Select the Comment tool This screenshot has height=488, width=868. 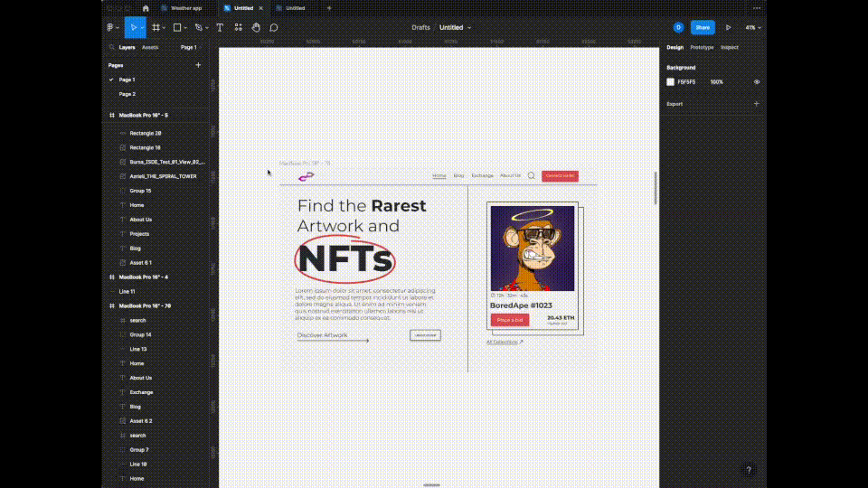pos(274,27)
